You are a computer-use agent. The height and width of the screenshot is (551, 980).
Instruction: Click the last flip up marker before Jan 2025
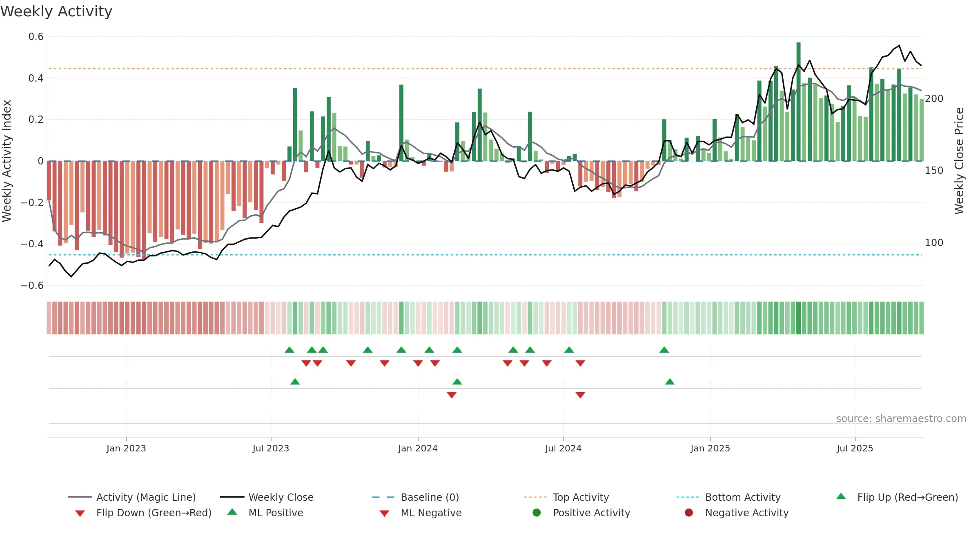tap(664, 350)
